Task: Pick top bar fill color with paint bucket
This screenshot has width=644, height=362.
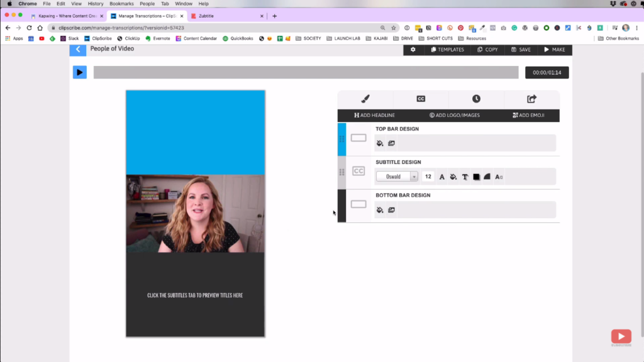Action: (380, 143)
